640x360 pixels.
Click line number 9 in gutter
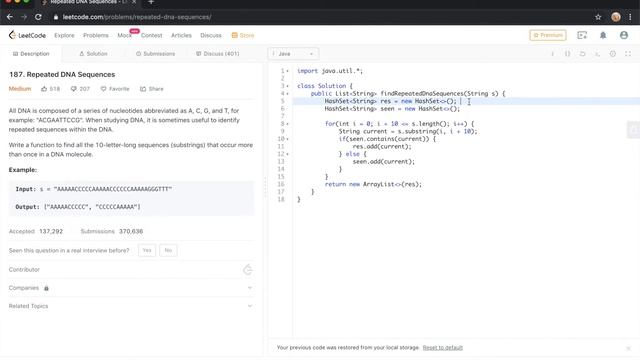(x=282, y=131)
